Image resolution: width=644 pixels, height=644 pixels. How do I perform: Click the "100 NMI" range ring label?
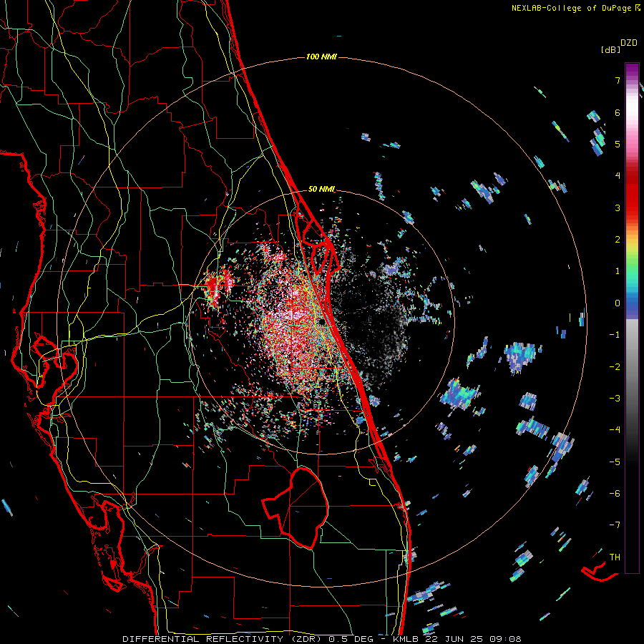point(321,57)
